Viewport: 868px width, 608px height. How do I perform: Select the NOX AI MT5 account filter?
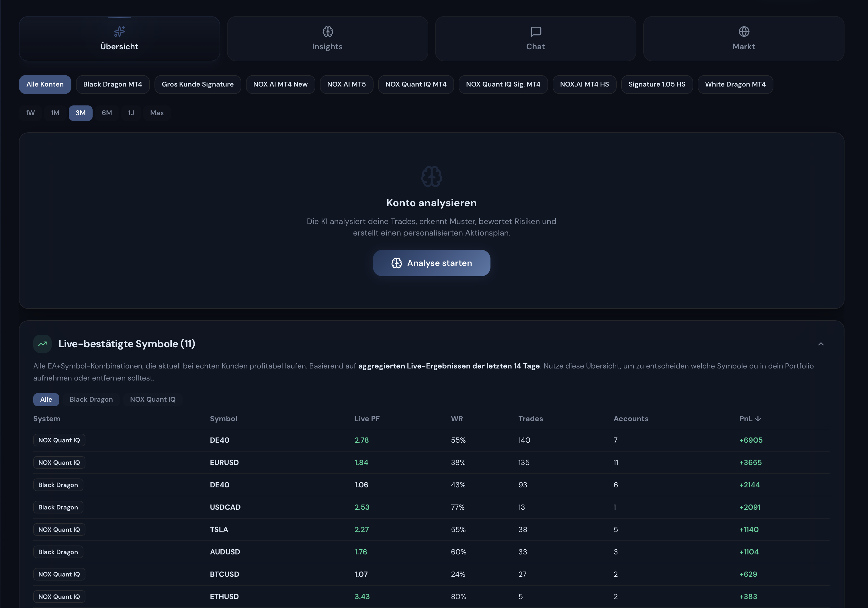(x=346, y=84)
